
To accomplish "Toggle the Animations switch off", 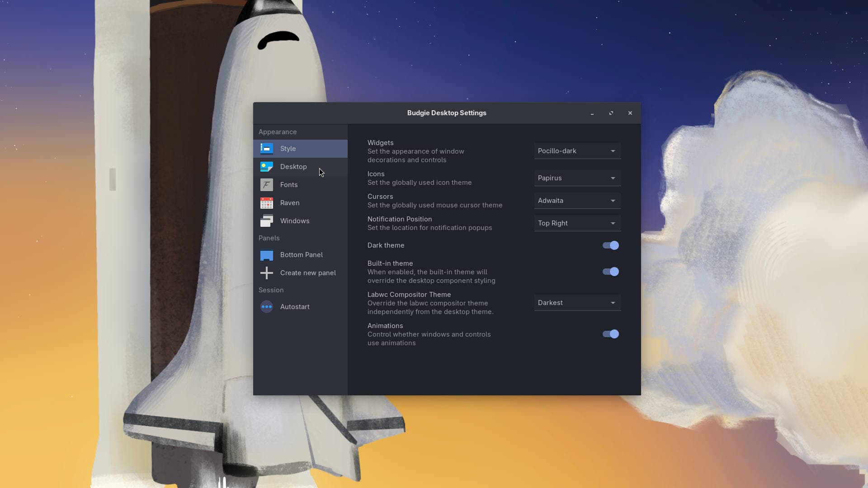I will pos(610,334).
